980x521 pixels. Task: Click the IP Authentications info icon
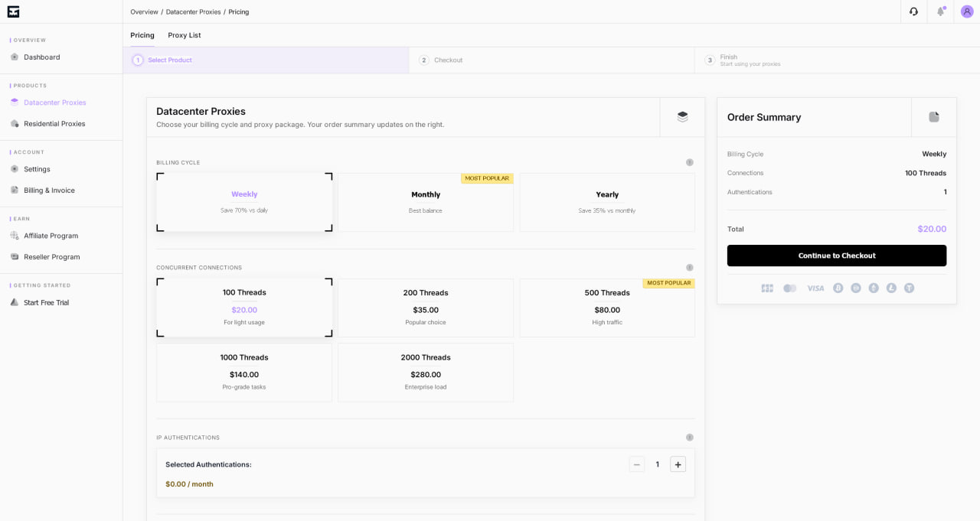coord(690,438)
